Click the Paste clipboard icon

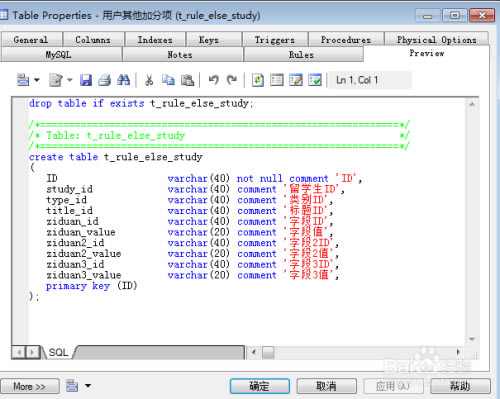click(187, 80)
